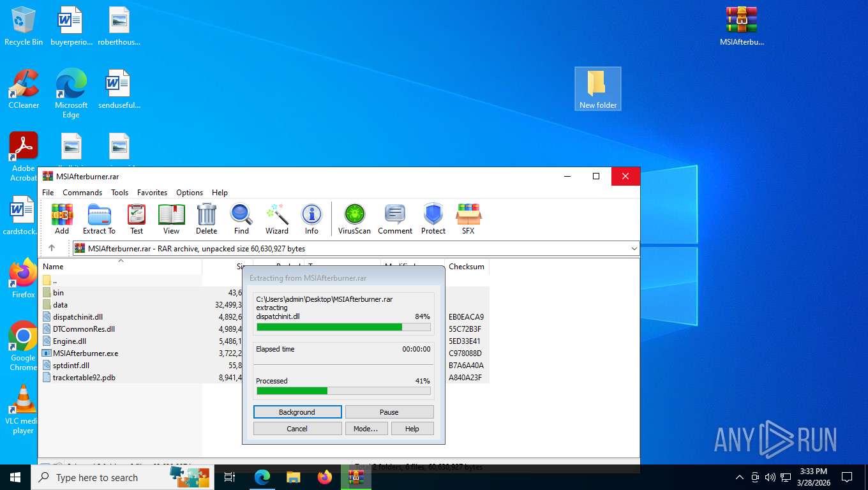Expand the archive path dropdown arrow

[634, 249]
